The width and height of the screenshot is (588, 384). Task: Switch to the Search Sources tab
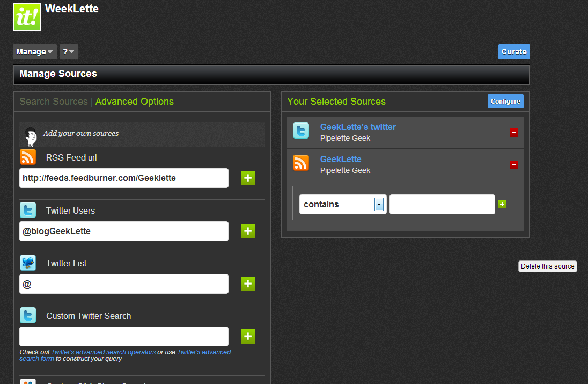pyautogui.click(x=54, y=102)
